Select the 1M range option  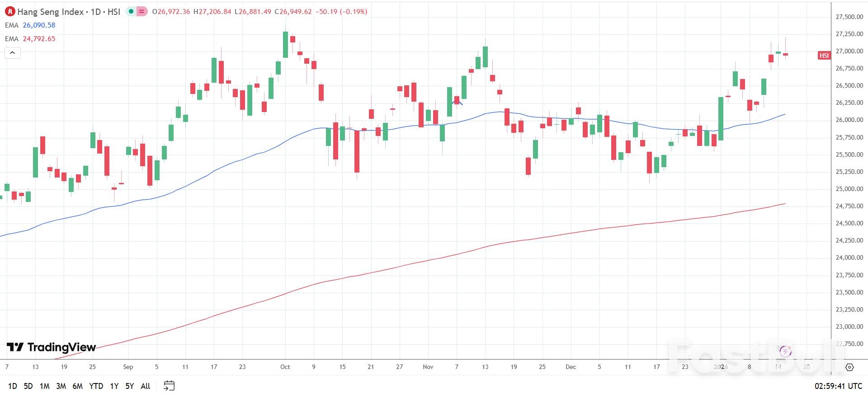tap(44, 386)
